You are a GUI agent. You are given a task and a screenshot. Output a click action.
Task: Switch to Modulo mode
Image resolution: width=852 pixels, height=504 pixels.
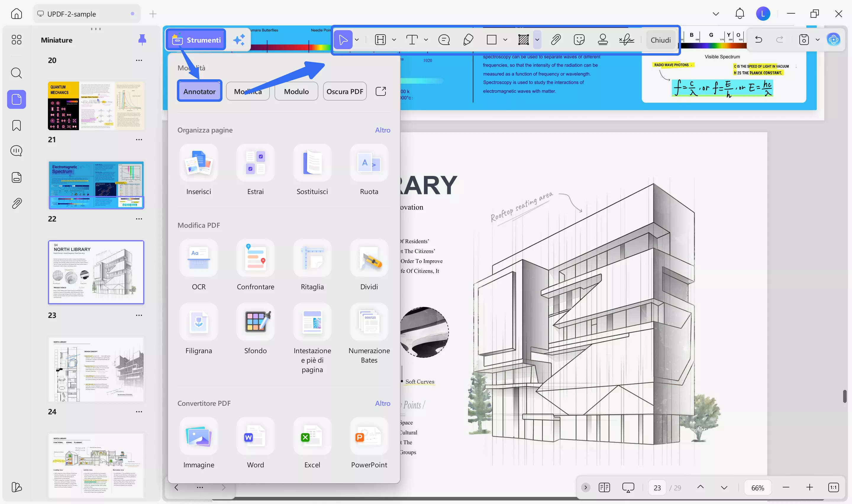(296, 91)
